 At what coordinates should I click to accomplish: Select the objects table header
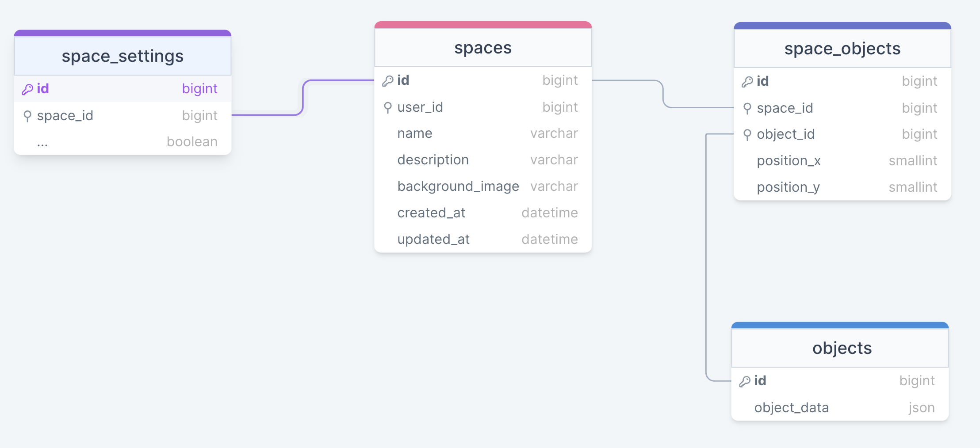(840, 348)
